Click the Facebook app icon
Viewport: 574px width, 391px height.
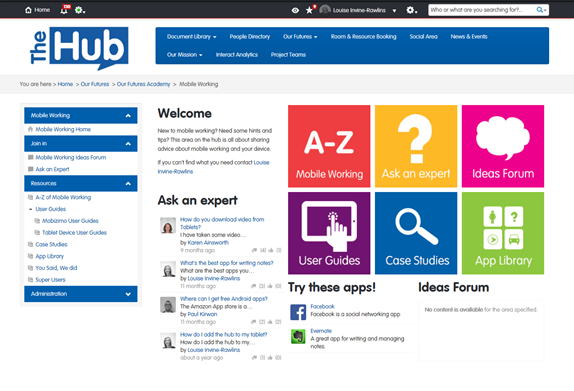coord(298,312)
